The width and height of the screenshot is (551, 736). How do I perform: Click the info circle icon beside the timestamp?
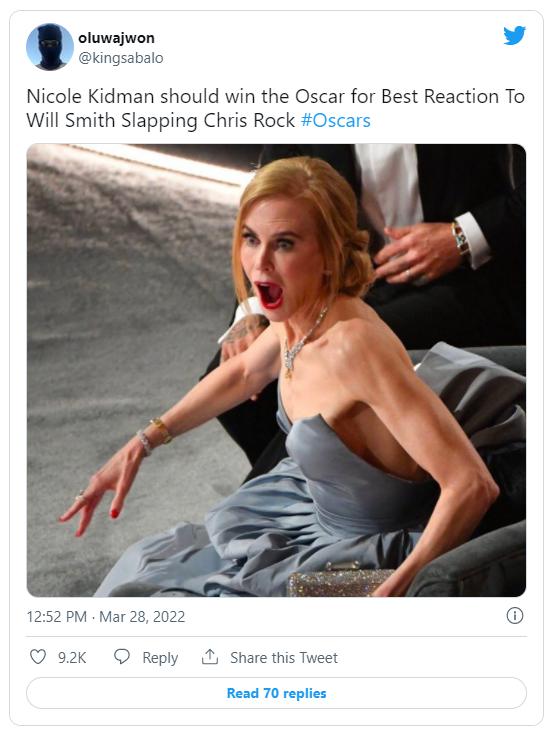click(x=514, y=615)
